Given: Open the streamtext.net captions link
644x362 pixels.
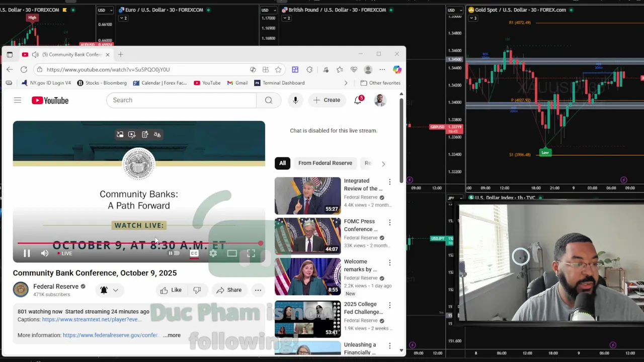Looking at the screenshot, I should coord(92,319).
